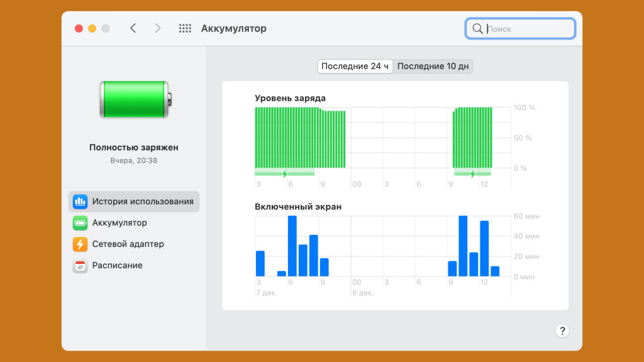Click the 100 % axis label
Screen dimensions: 644x362
click(x=525, y=107)
